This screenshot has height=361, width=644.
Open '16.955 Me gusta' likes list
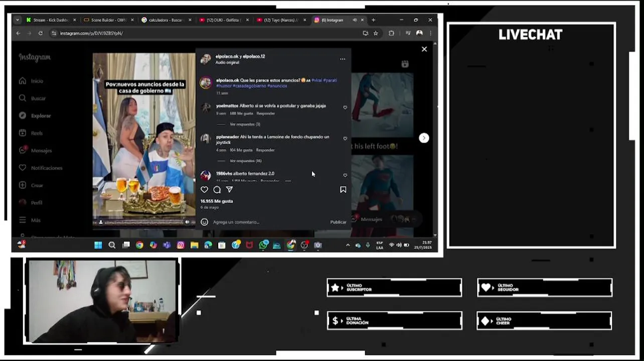click(x=217, y=201)
